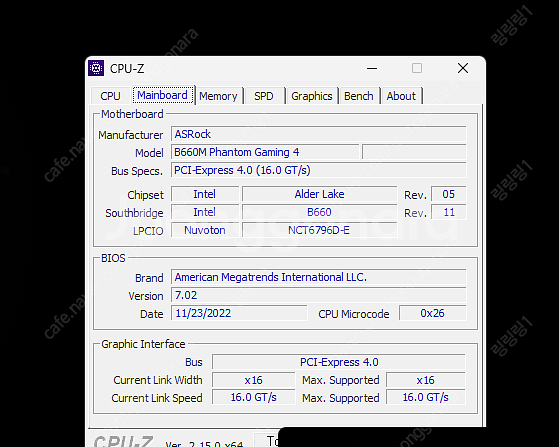This screenshot has width=559, height=447.
Task: Click the NCT6796D-E LPCIO model value
Action: 319,230
